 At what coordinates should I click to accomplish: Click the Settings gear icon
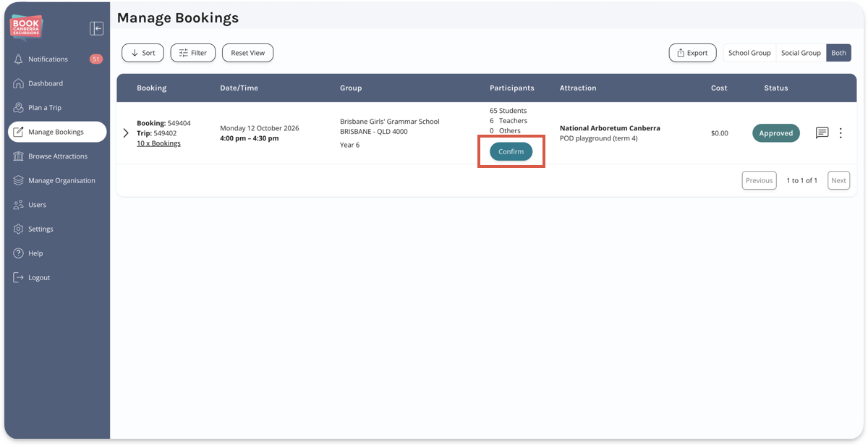19,229
